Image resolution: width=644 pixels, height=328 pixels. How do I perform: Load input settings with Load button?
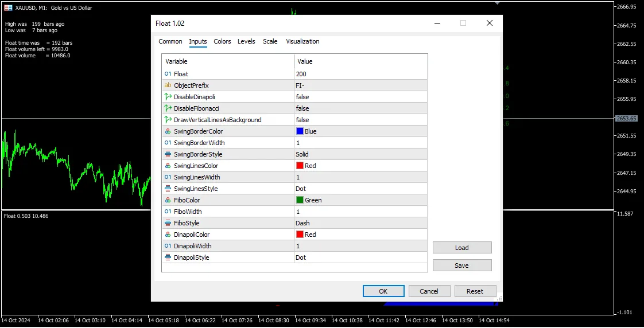tap(462, 248)
